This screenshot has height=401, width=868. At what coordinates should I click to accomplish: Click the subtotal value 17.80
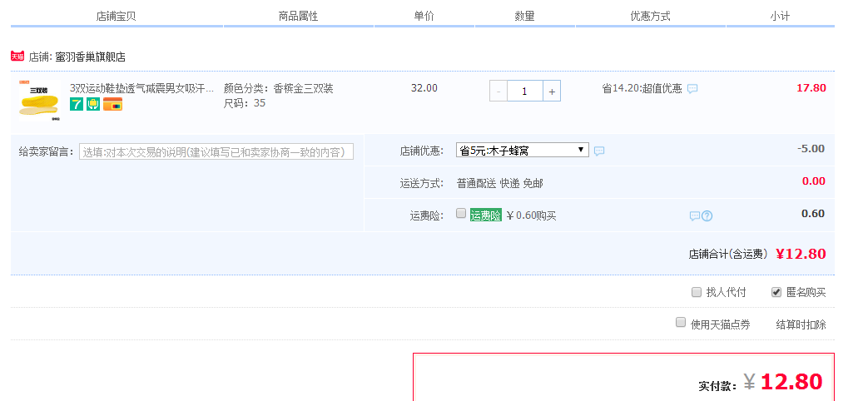click(811, 88)
